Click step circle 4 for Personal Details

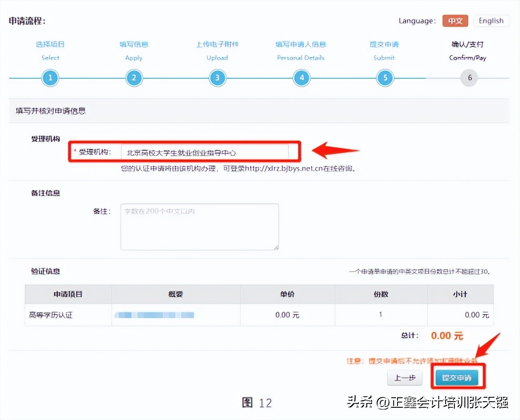click(301, 77)
